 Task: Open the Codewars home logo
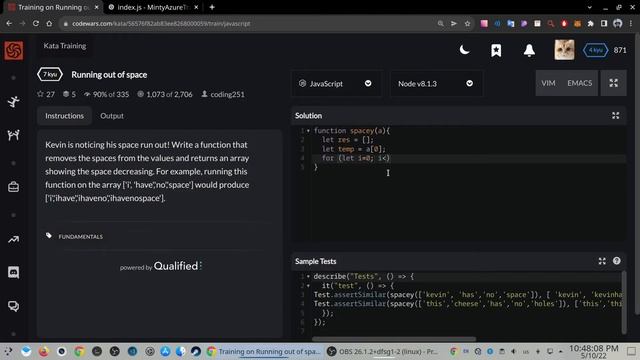pos(13,51)
